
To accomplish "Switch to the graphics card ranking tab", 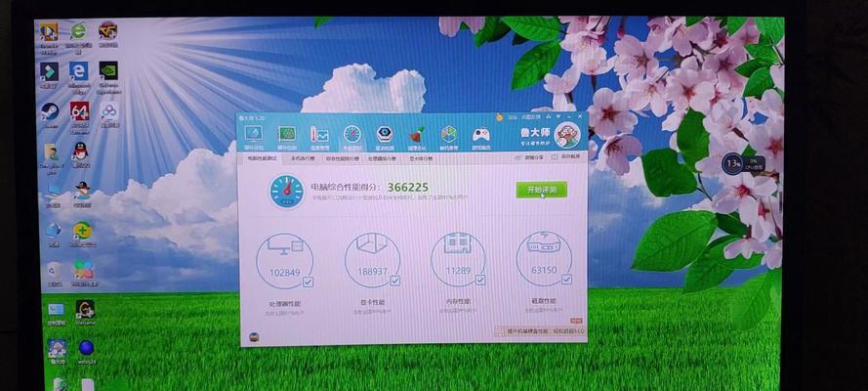I will (421, 158).
